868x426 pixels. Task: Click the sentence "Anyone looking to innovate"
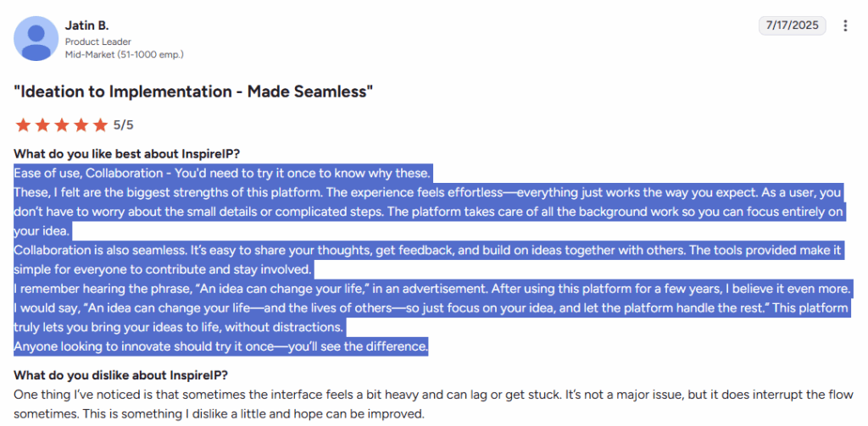tap(221, 346)
